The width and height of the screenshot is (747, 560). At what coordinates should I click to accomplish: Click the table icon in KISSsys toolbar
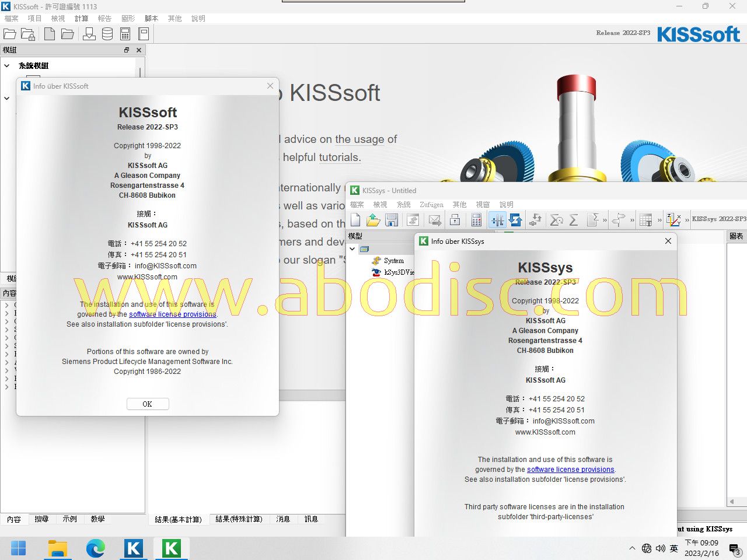(645, 220)
